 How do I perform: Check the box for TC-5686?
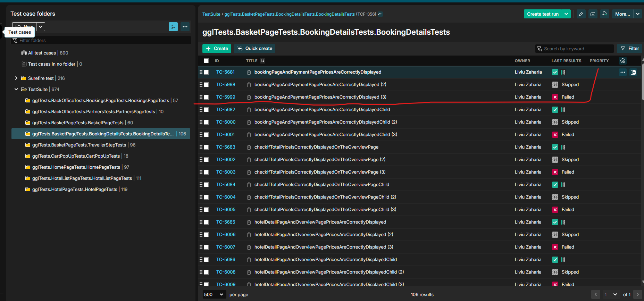pyautogui.click(x=206, y=260)
